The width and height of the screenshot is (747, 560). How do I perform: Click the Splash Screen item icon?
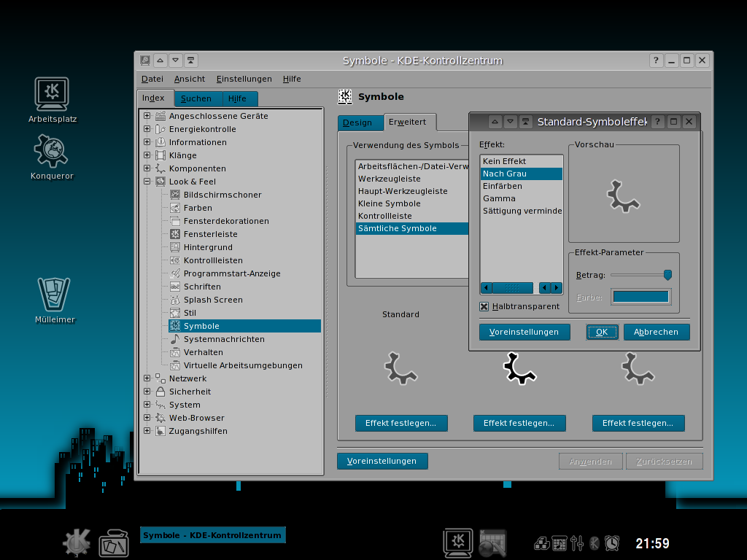tap(175, 300)
